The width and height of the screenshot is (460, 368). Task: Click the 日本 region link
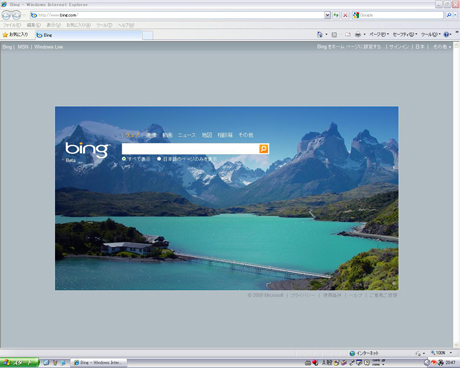point(420,47)
